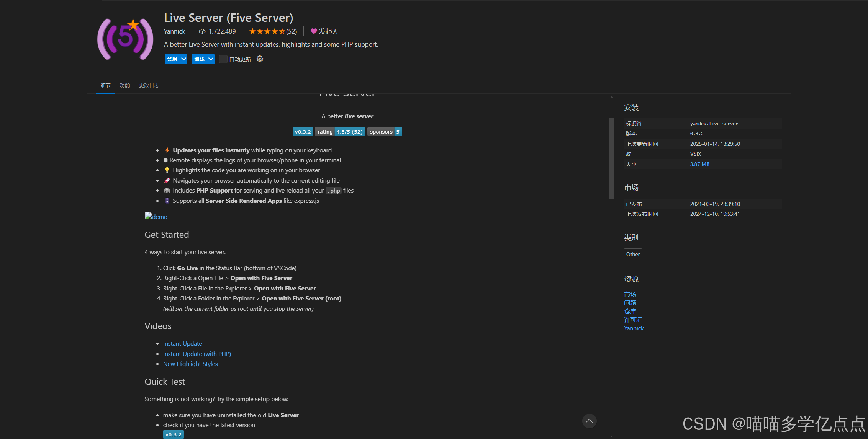Click the scrollbar down arrow of readme
This screenshot has height=439, width=868.
[x=611, y=436]
